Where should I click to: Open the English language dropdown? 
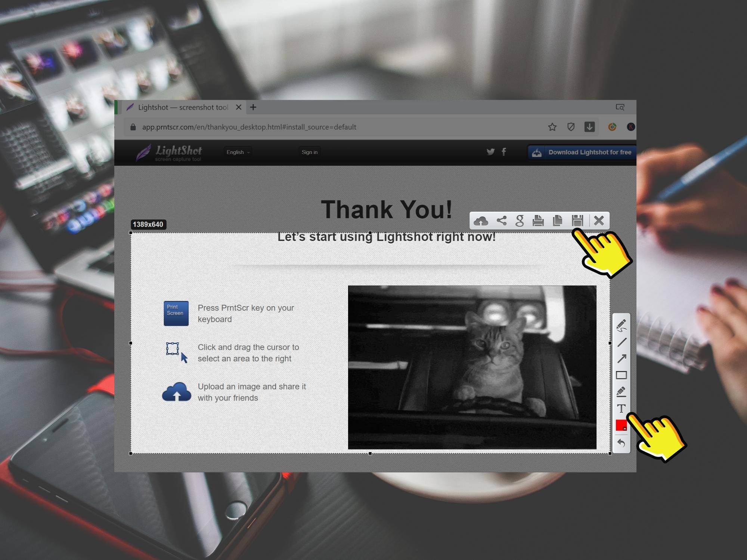[238, 152]
